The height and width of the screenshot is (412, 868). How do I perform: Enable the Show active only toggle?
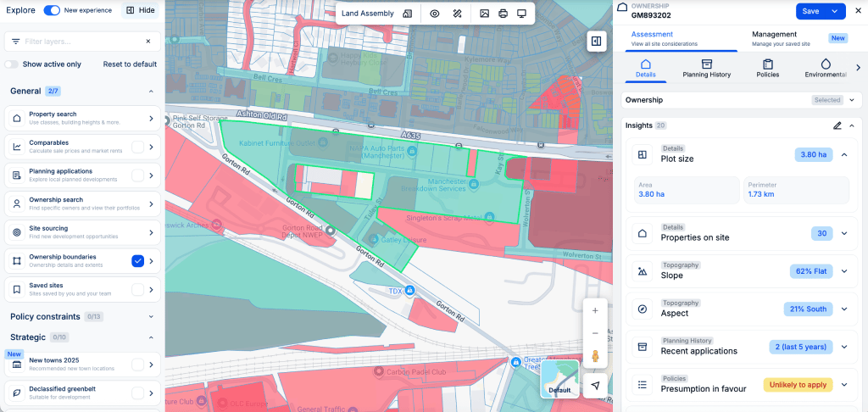pos(12,64)
